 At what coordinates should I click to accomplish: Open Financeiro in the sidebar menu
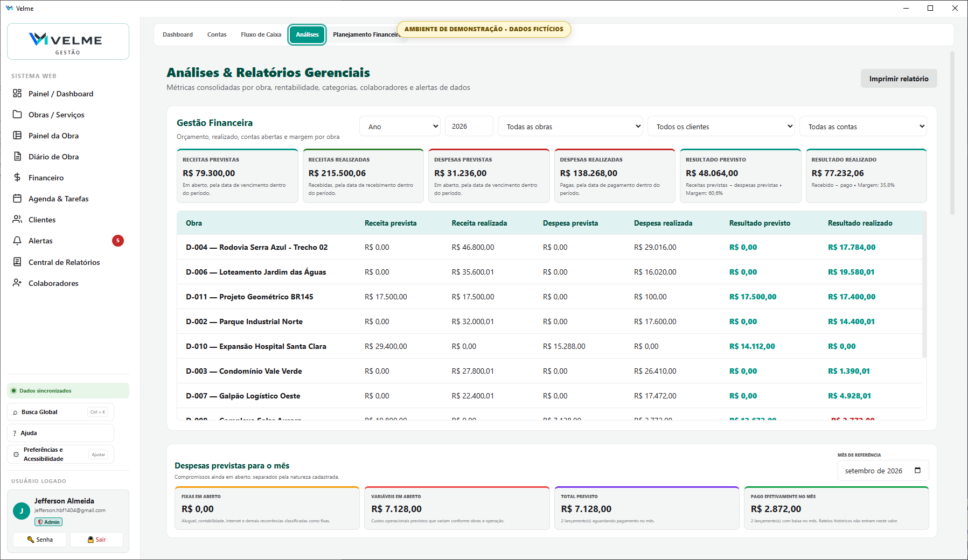[68, 178]
